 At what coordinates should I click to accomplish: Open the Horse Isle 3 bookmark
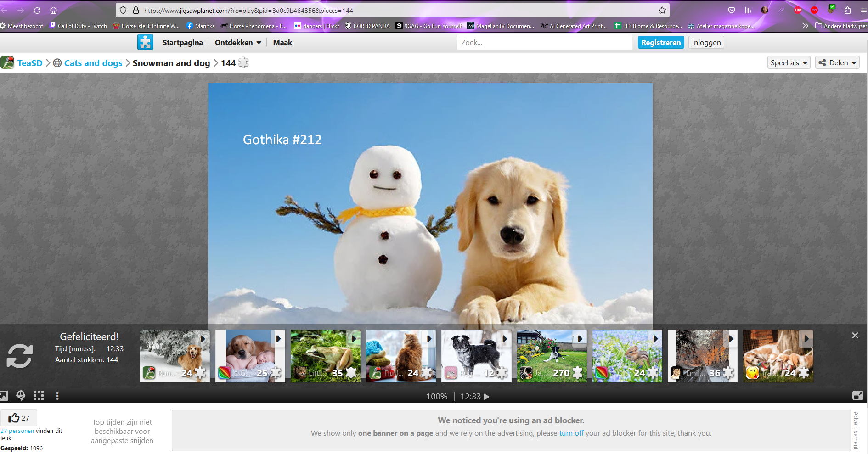pyautogui.click(x=147, y=26)
